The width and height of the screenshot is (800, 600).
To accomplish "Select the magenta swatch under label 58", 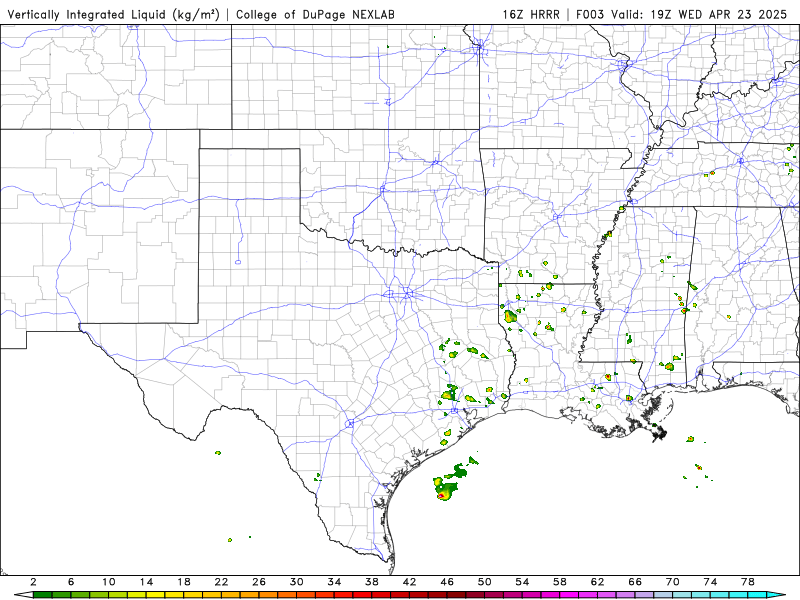I will tap(569, 595).
